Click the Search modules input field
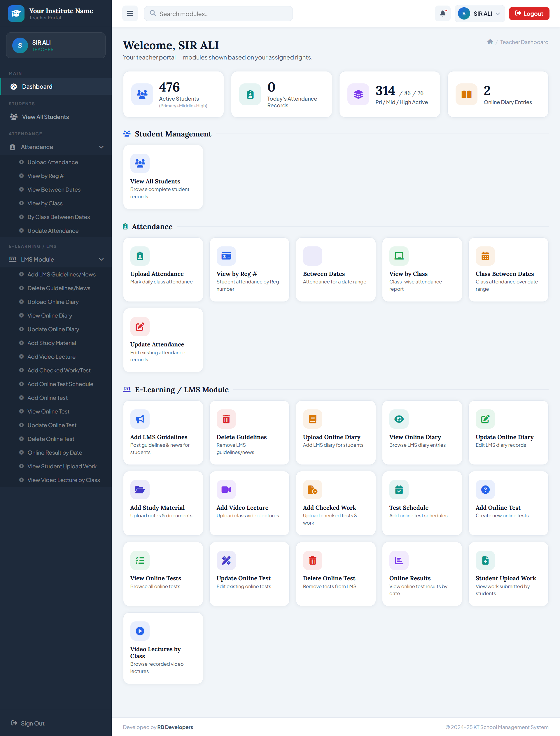This screenshot has width=560, height=736. (218, 14)
